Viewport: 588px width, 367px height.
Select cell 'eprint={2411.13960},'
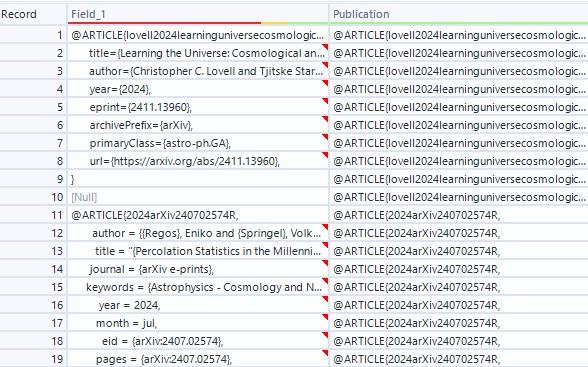(x=198, y=107)
